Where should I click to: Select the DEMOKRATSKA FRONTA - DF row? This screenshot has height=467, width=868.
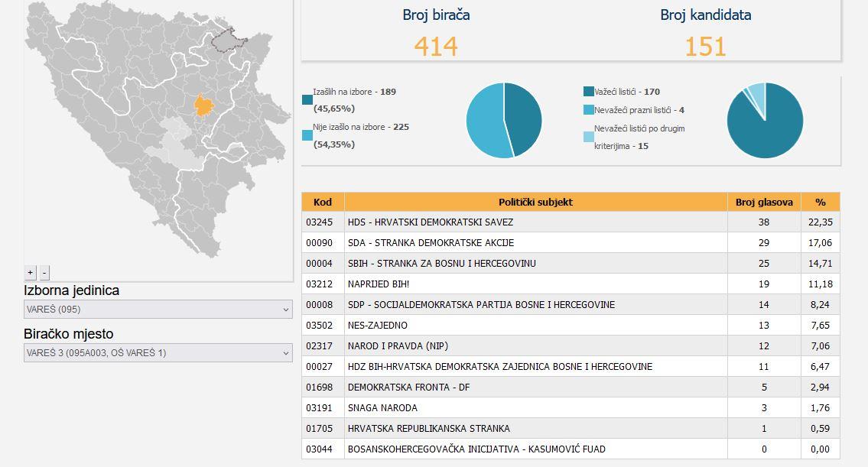click(x=571, y=388)
